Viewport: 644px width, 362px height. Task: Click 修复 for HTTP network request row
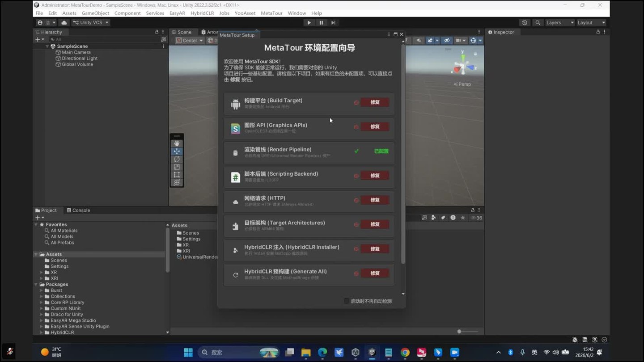tap(375, 200)
